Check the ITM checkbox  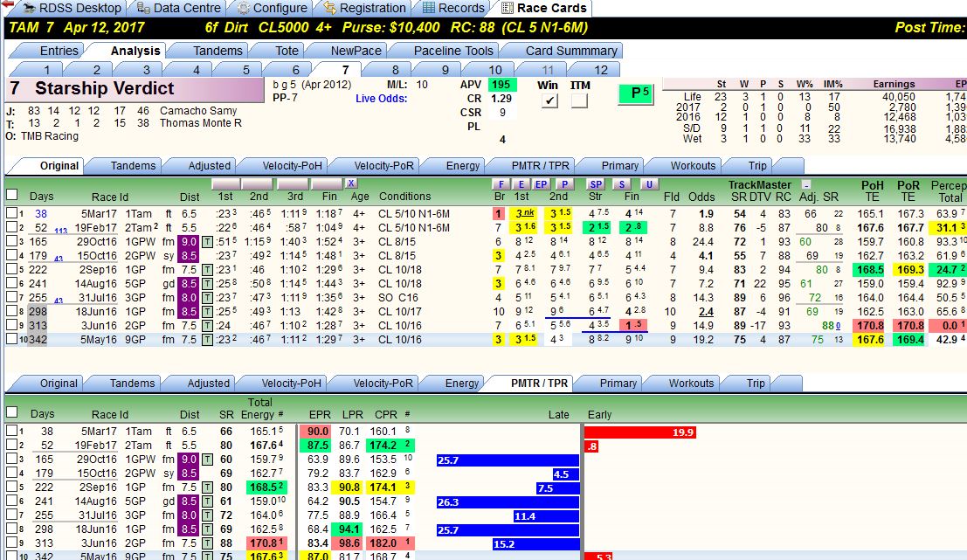tap(579, 100)
